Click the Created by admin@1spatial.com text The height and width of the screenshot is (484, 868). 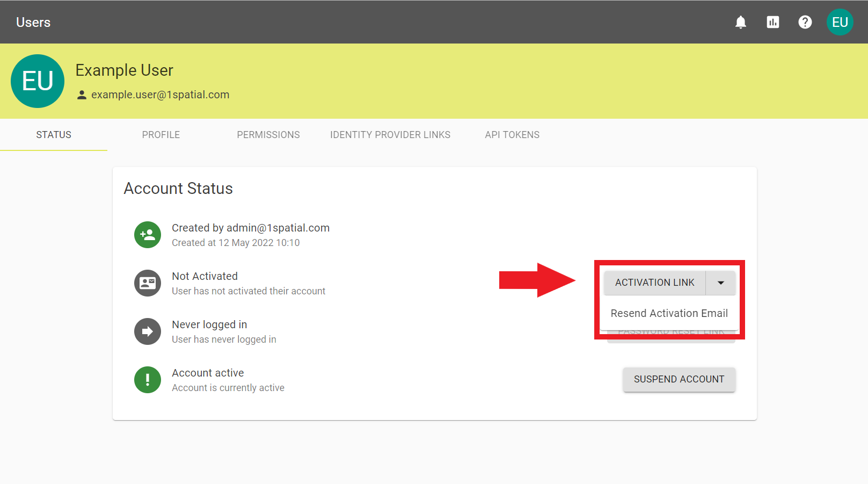click(x=251, y=228)
